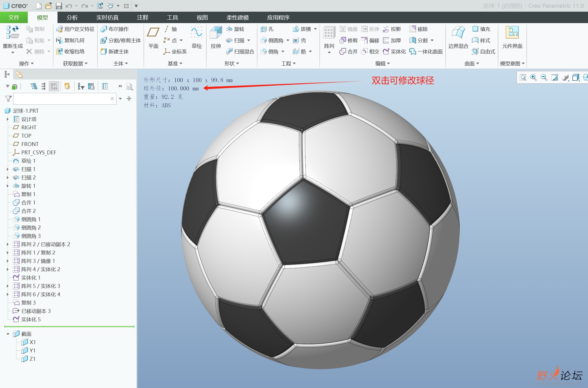
Task: Expand the 扫描 1 feature node
Action: click(8, 169)
